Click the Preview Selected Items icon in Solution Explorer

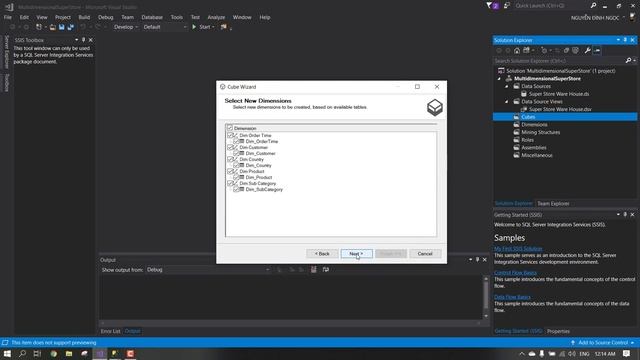(597, 51)
